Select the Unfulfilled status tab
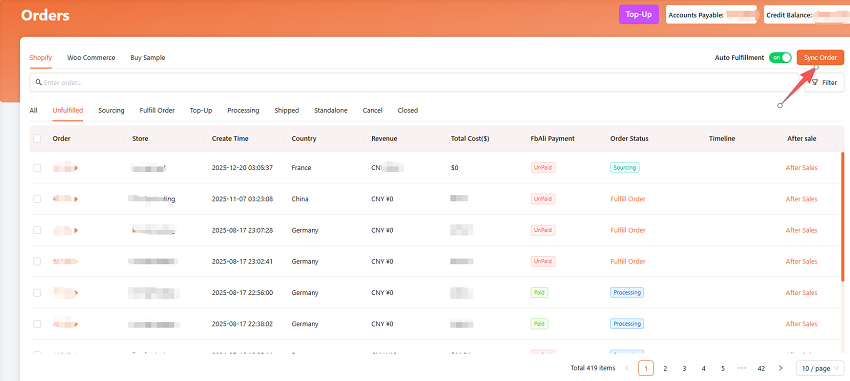The width and height of the screenshot is (850, 381). (x=68, y=111)
